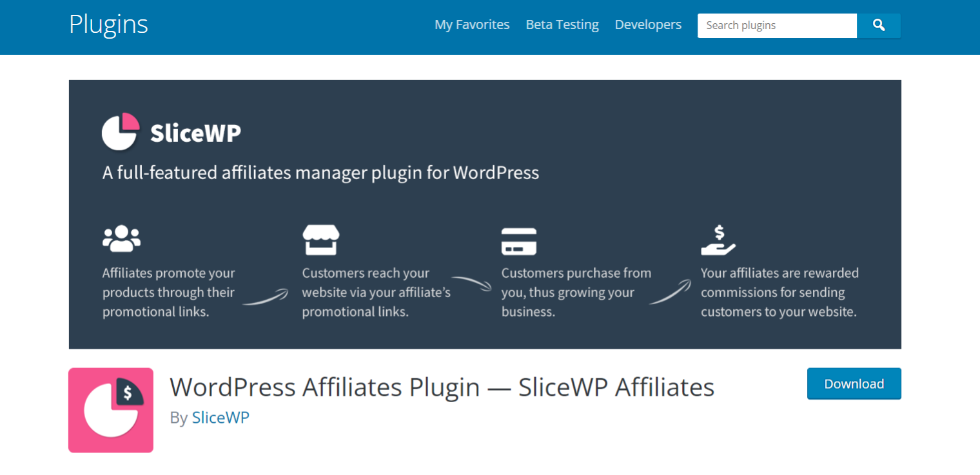Click the search magnifier button

(878, 25)
